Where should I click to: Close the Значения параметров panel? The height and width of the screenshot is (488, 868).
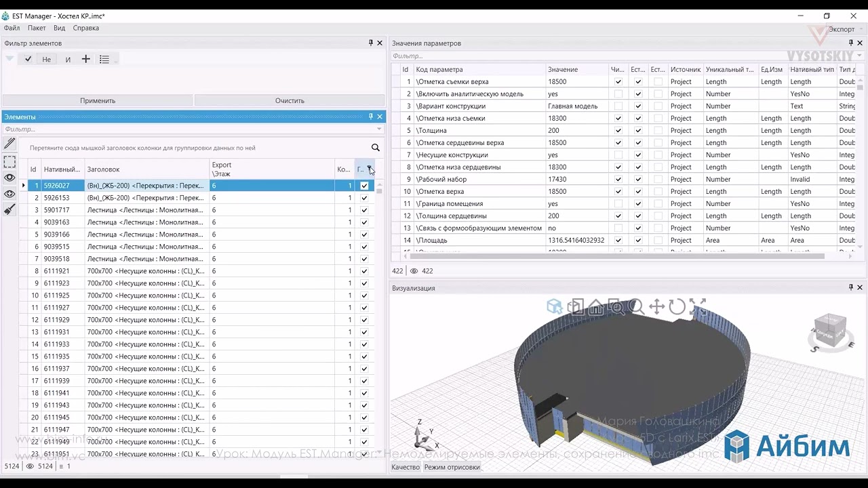860,43
